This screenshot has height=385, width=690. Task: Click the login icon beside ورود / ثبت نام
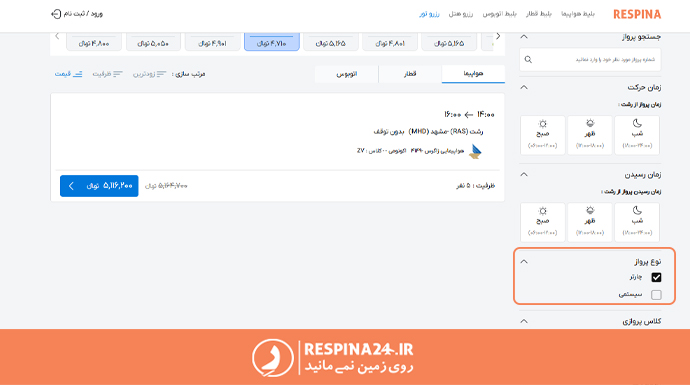56,14
